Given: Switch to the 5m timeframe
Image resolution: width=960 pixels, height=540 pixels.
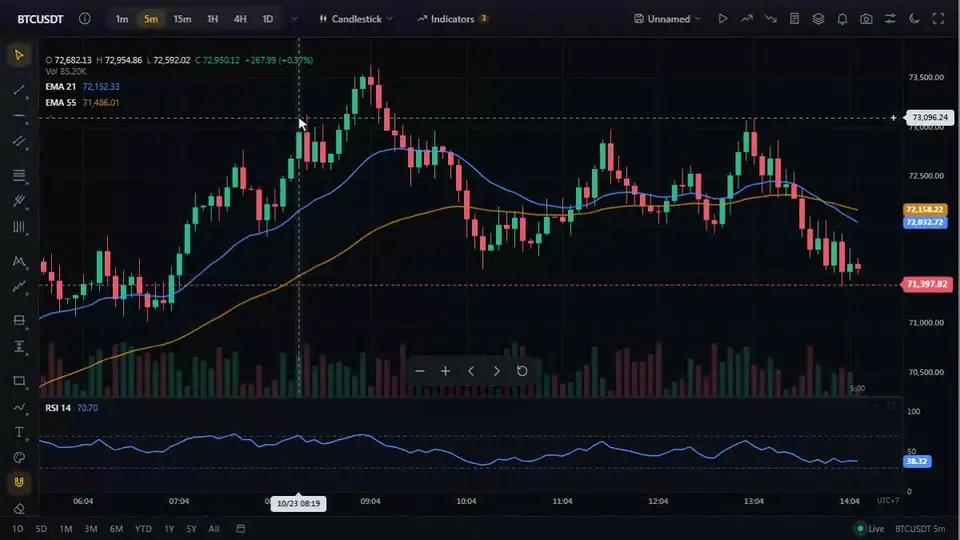Looking at the screenshot, I should (151, 19).
